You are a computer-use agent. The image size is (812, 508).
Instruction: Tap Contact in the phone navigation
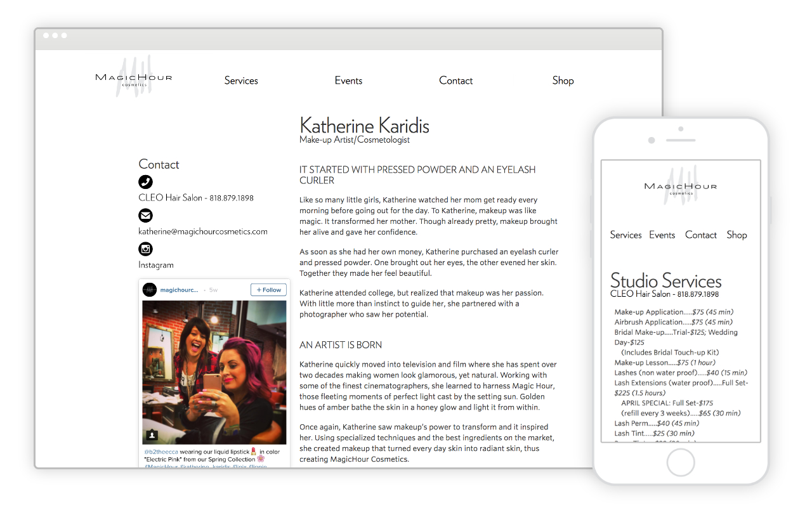tap(701, 235)
